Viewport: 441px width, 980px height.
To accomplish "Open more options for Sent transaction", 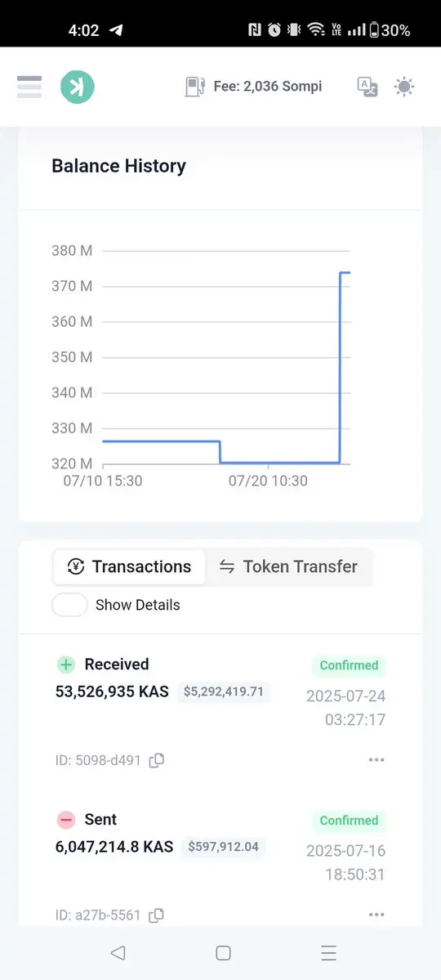I will tap(376, 915).
